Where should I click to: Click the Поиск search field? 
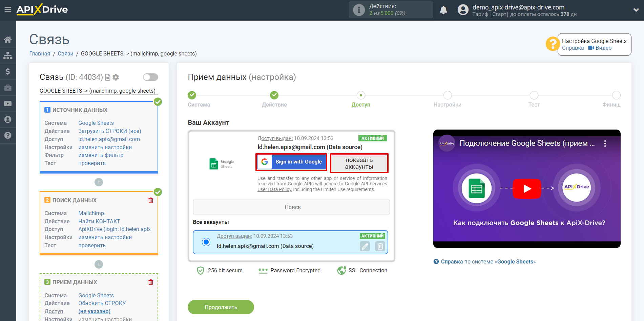pos(291,207)
